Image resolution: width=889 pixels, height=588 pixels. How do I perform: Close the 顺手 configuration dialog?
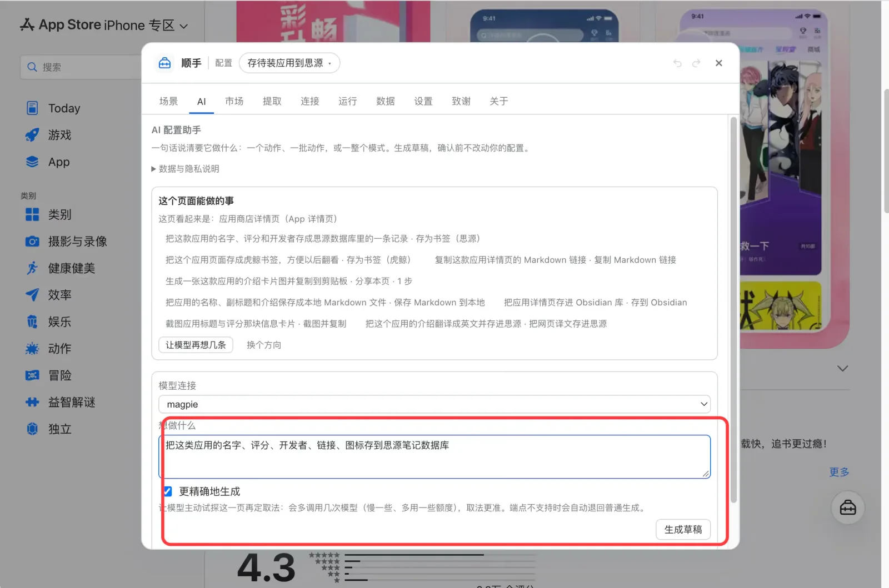[719, 63]
